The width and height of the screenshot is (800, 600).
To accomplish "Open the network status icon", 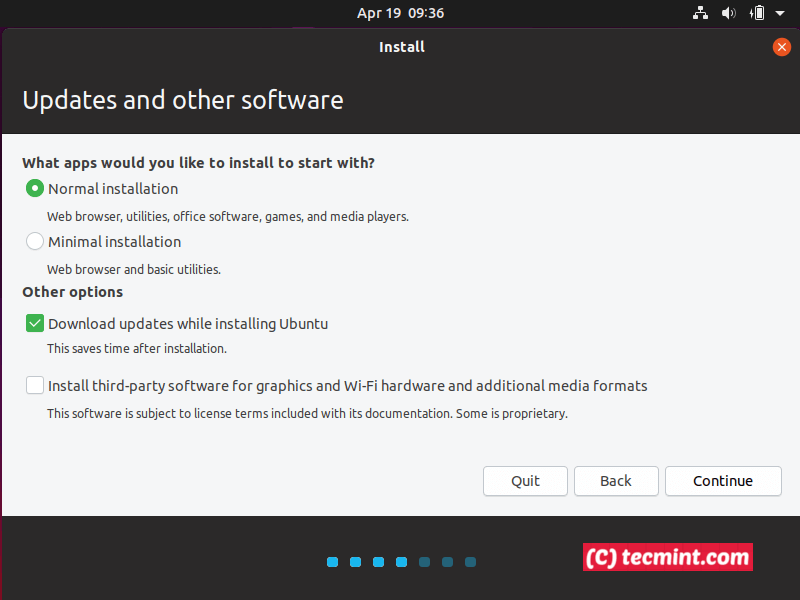I will pos(700,13).
